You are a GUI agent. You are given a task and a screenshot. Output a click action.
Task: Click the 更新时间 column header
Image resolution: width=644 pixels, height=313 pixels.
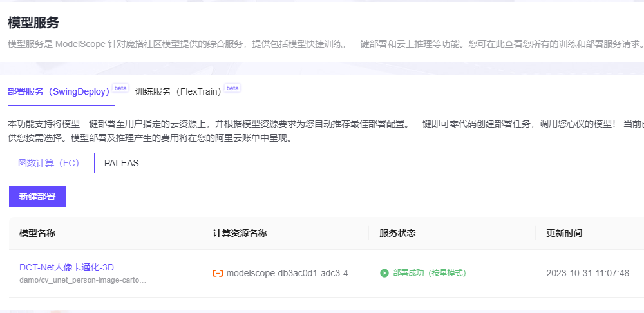click(x=564, y=233)
